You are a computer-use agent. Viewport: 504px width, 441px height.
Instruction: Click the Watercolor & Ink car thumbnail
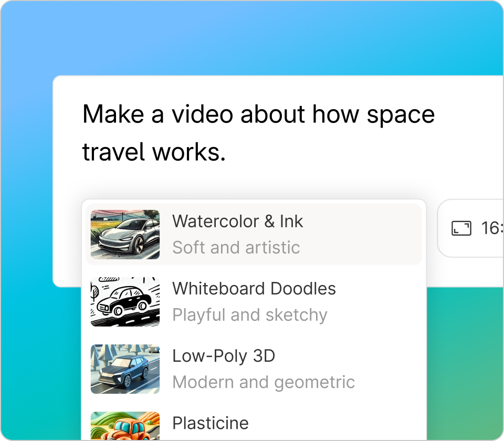point(125,234)
